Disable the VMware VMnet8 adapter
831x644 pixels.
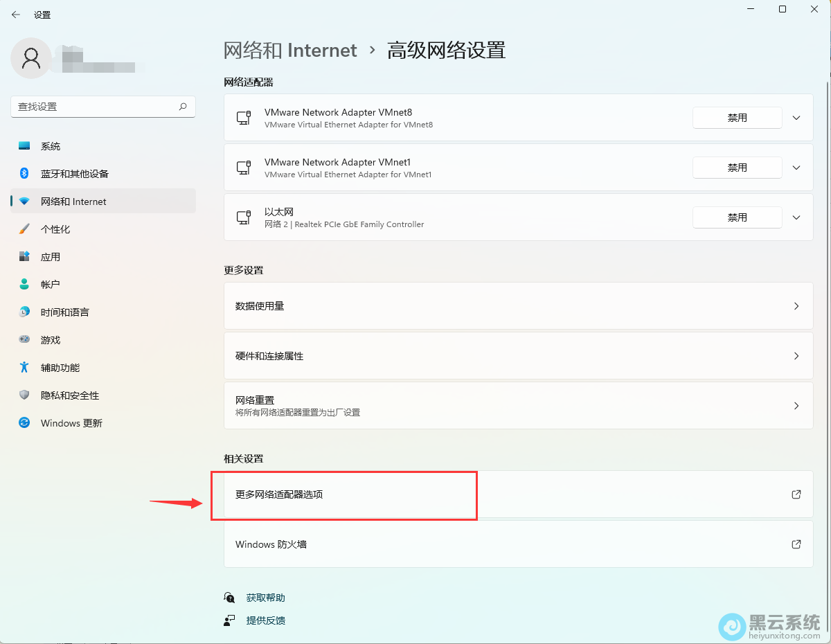(737, 118)
